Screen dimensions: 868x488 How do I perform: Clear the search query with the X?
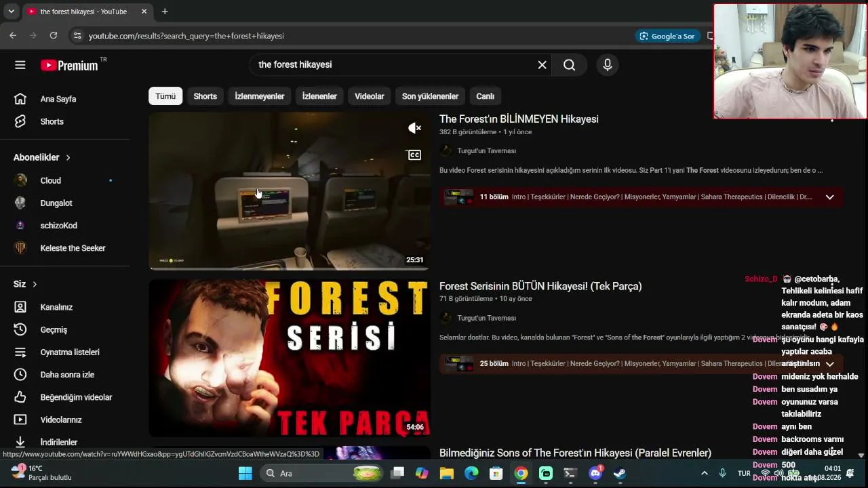click(542, 65)
